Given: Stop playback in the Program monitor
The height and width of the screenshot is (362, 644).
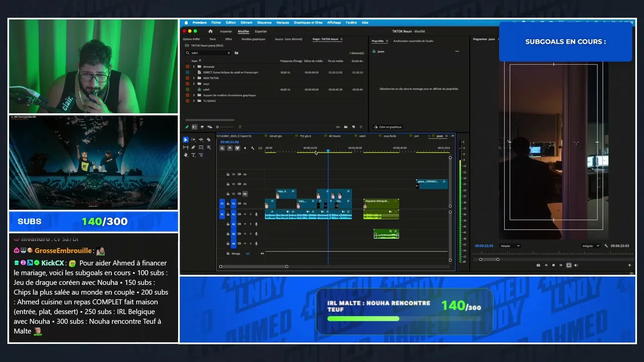Looking at the screenshot, I should 553,265.
